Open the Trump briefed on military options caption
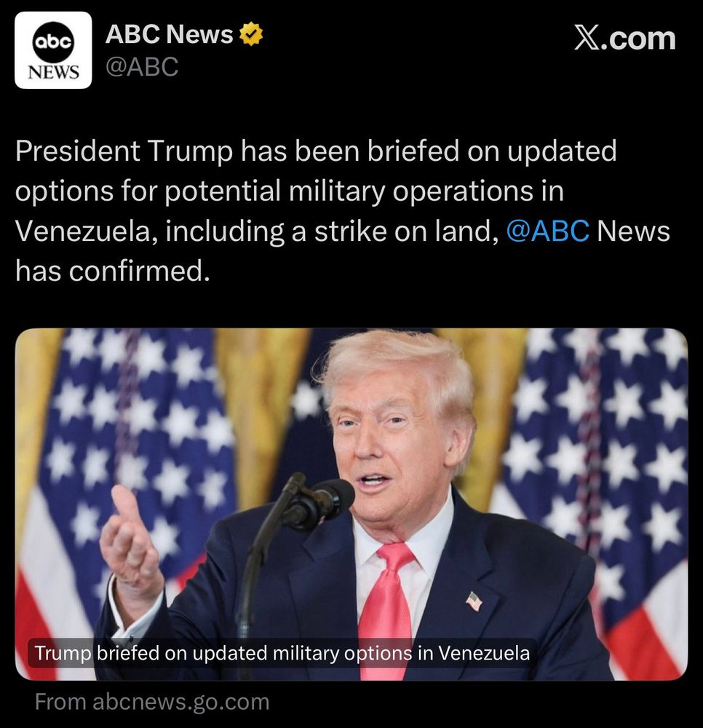Screen dimensions: 703x728 pos(282,653)
